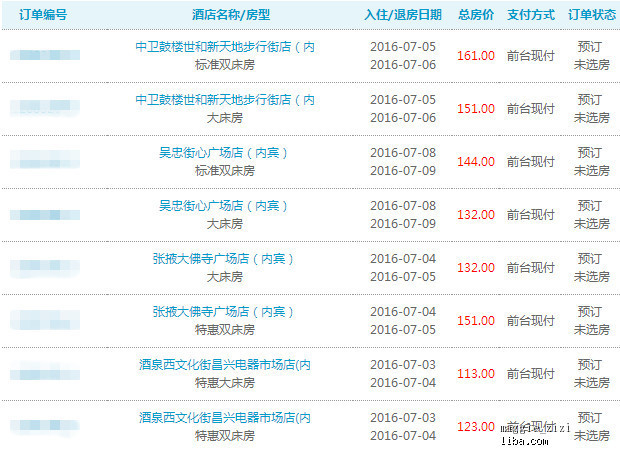Open 吴忠街心广场店 link priced 132.00
The height and width of the screenshot is (451, 620).
pos(224,206)
